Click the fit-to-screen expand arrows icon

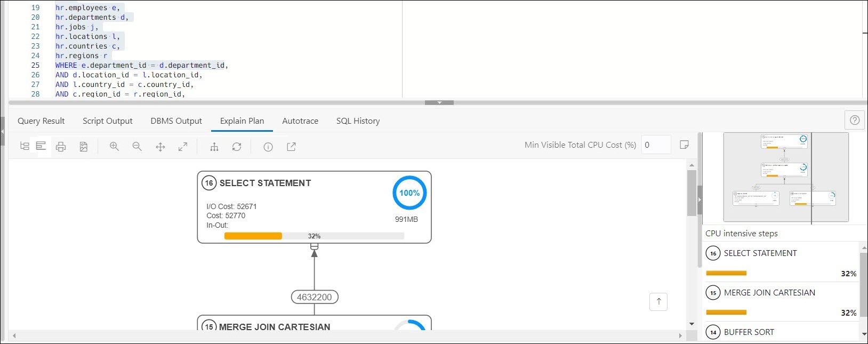(183, 147)
